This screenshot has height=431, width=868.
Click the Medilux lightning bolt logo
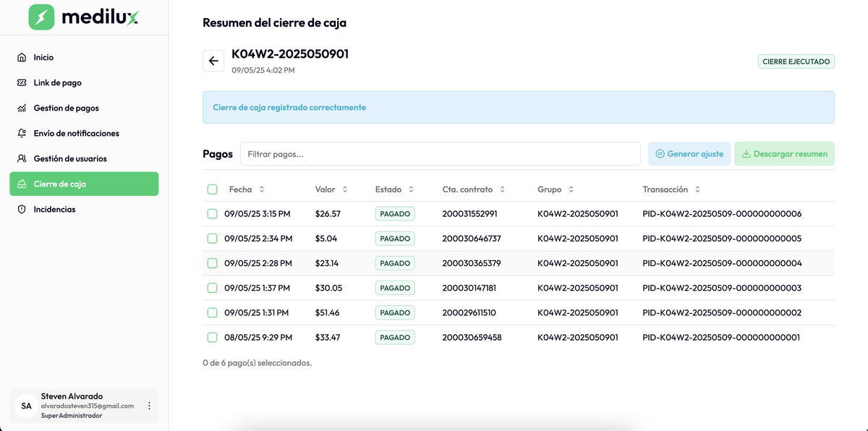coord(41,17)
